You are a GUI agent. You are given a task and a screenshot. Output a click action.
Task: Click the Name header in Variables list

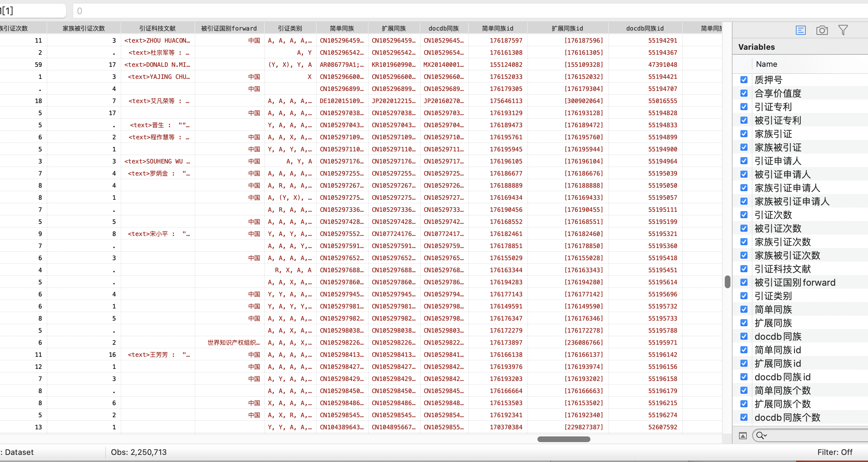766,64
